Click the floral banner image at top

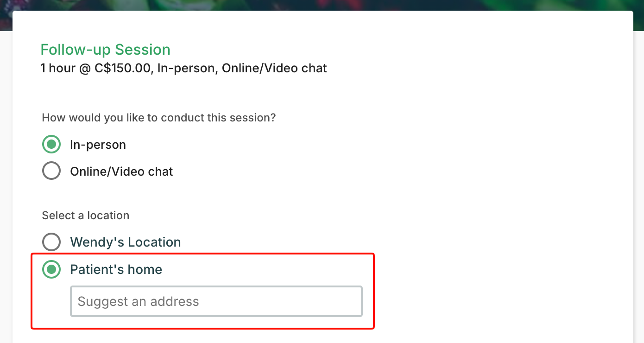[x=322, y=6]
